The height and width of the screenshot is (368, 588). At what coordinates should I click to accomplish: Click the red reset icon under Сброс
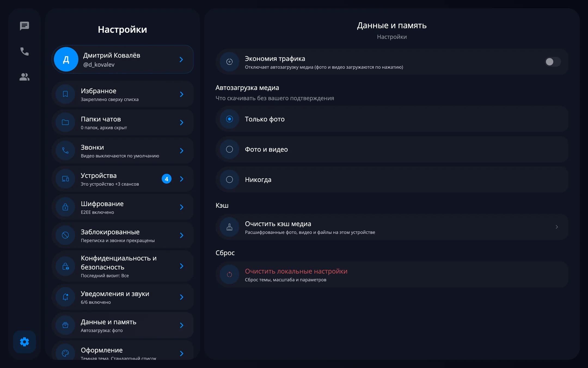click(x=229, y=274)
